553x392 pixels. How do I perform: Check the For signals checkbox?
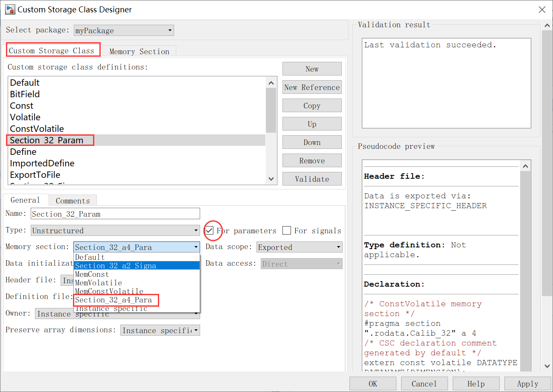(x=286, y=230)
